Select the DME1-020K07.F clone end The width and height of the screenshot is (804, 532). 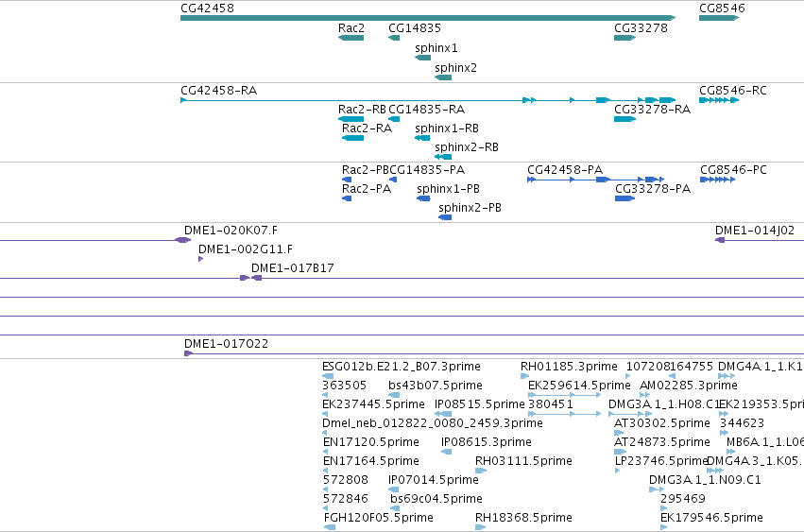tap(182, 240)
